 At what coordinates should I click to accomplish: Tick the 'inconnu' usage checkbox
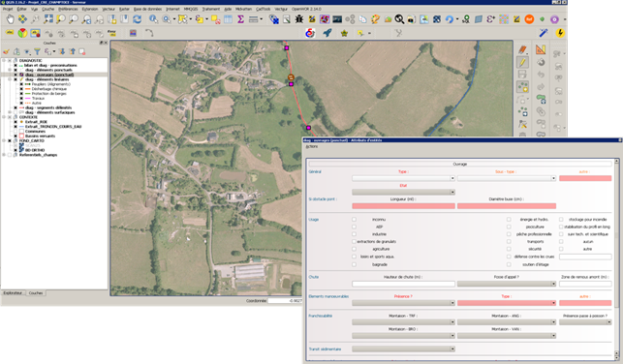354,219
